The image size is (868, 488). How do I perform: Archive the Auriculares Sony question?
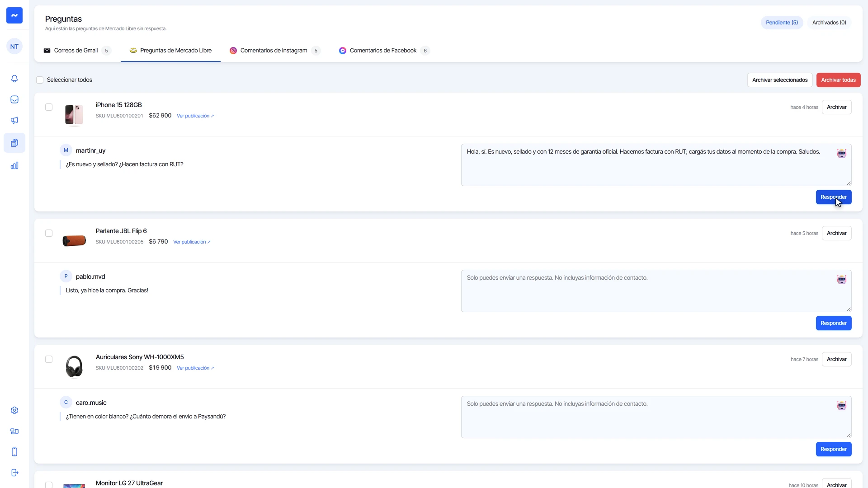click(836, 359)
